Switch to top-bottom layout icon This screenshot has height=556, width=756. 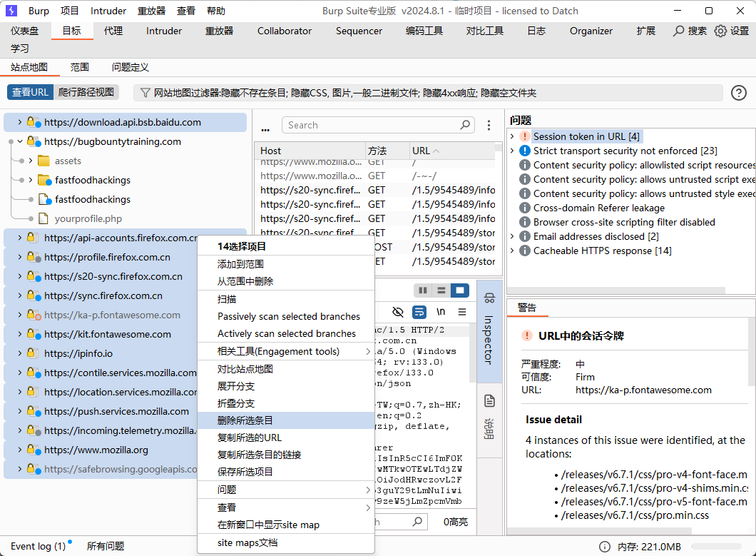click(441, 290)
